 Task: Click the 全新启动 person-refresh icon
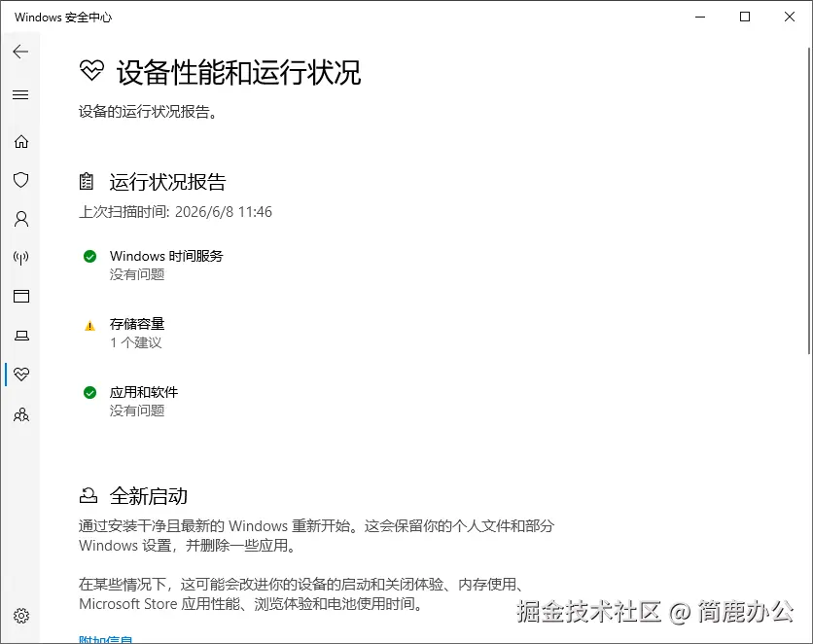coord(88,496)
